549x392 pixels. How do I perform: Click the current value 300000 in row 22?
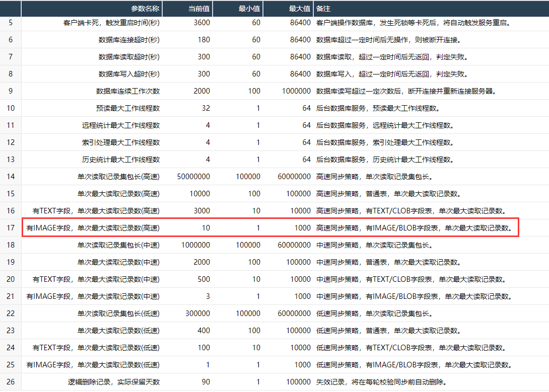coord(198,313)
